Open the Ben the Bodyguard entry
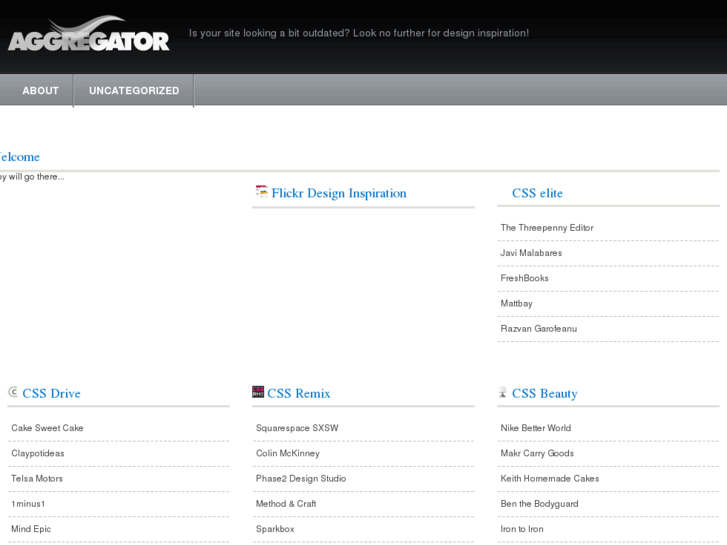The height and width of the screenshot is (545, 727). (539, 504)
